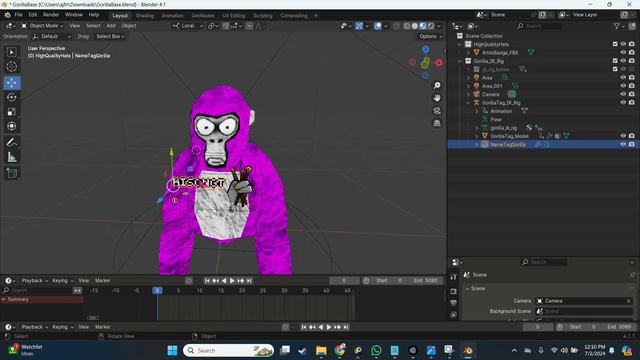This screenshot has width=640, height=360.
Task: Click the Blender icon in Windows taskbar
Action: pyautogui.click(x=468, y=350)
